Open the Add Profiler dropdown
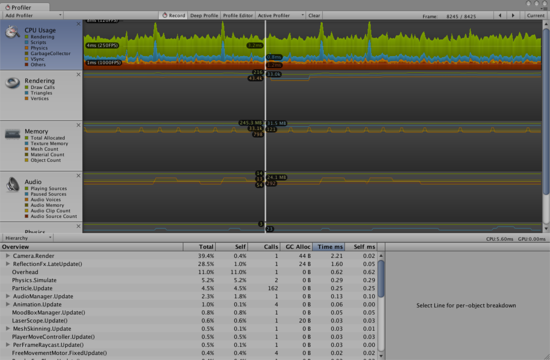The height and width of the screenshot is (360, 550). (x=32, y=15)
